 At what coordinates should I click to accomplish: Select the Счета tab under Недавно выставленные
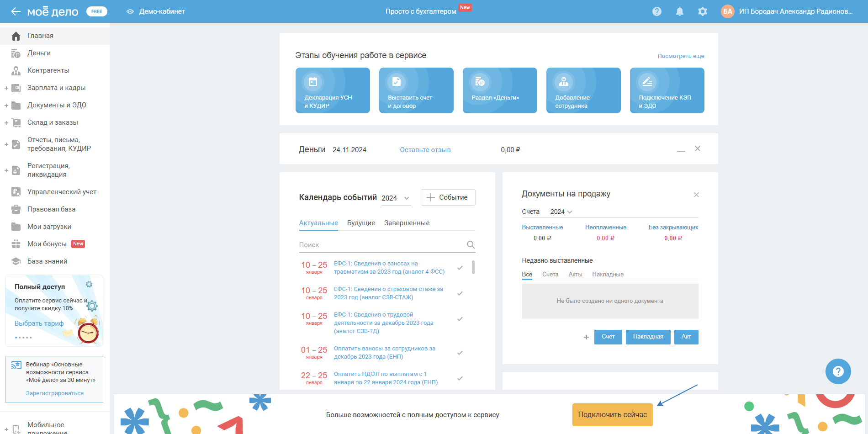[x=550, y=275]
